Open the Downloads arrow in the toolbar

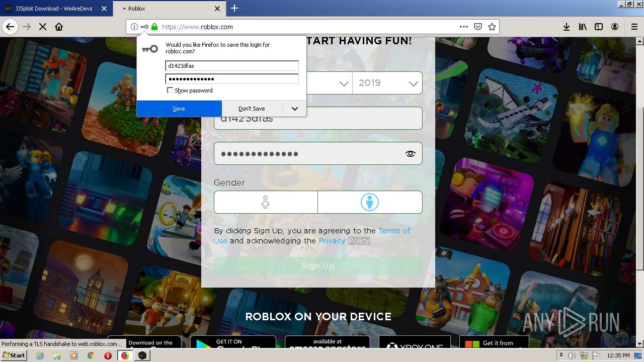click(567, 27)
